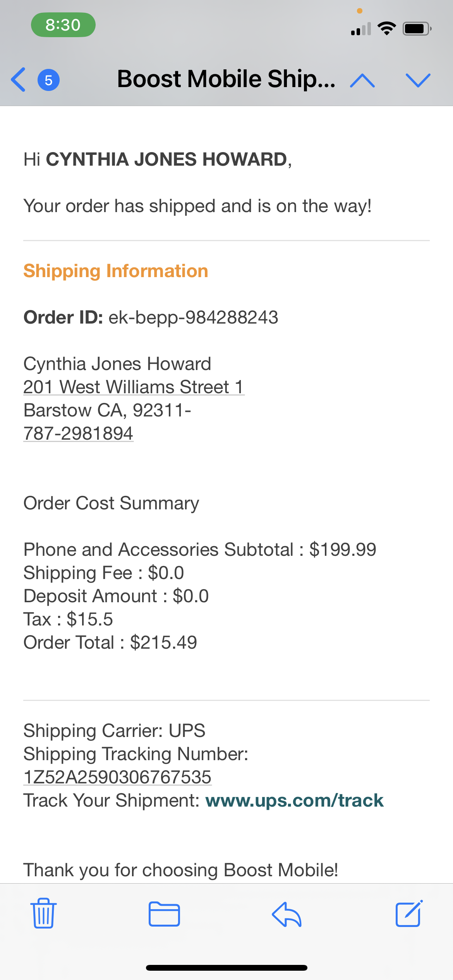Tap the Order Total $215.49 line
The height and width of the screenshot is (980, 453).
pyautogui.click(x=110, y=642)
